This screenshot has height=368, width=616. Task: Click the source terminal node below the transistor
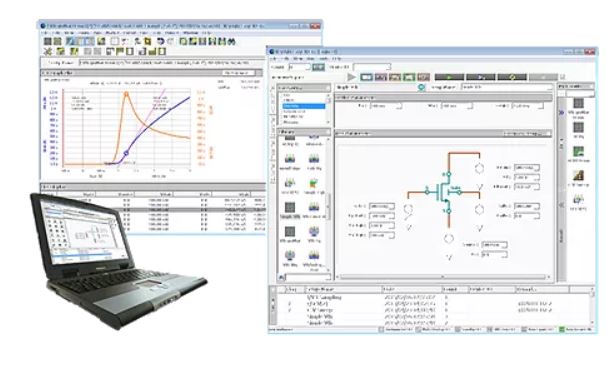tap(448, 211)
